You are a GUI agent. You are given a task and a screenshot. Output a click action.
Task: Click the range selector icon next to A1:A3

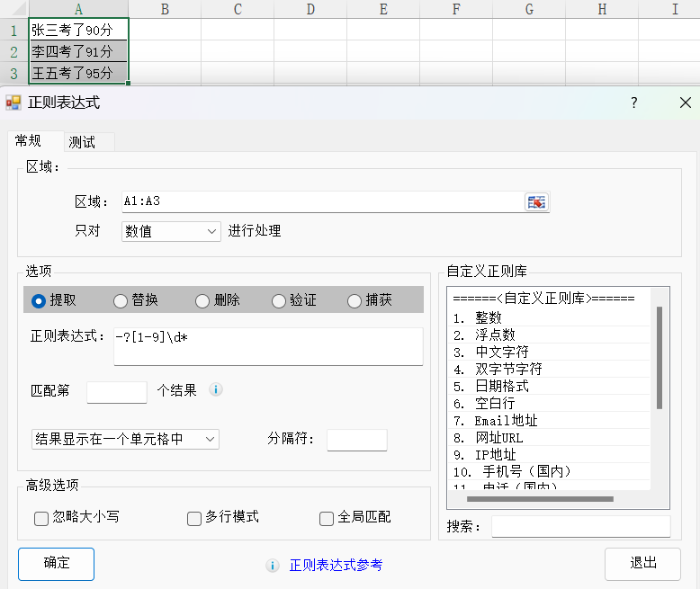click(536, 202)
